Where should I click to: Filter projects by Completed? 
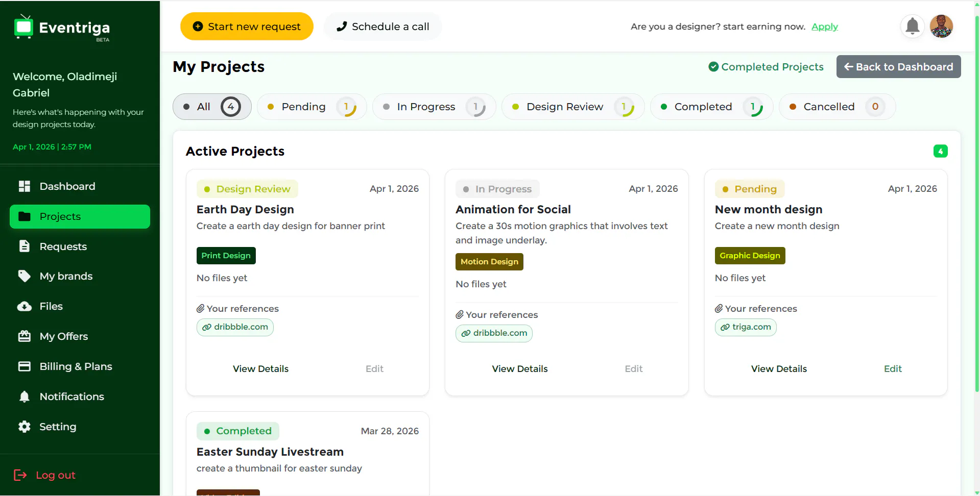[711, 107]
